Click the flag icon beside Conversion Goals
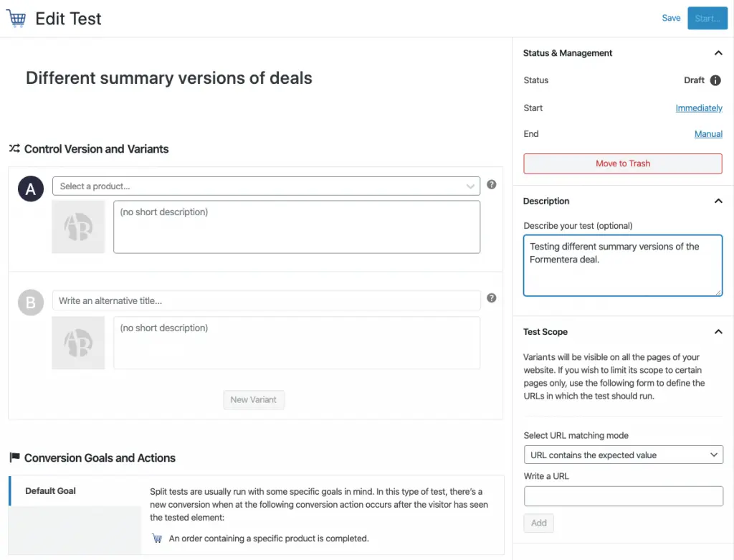 (14, 457)
